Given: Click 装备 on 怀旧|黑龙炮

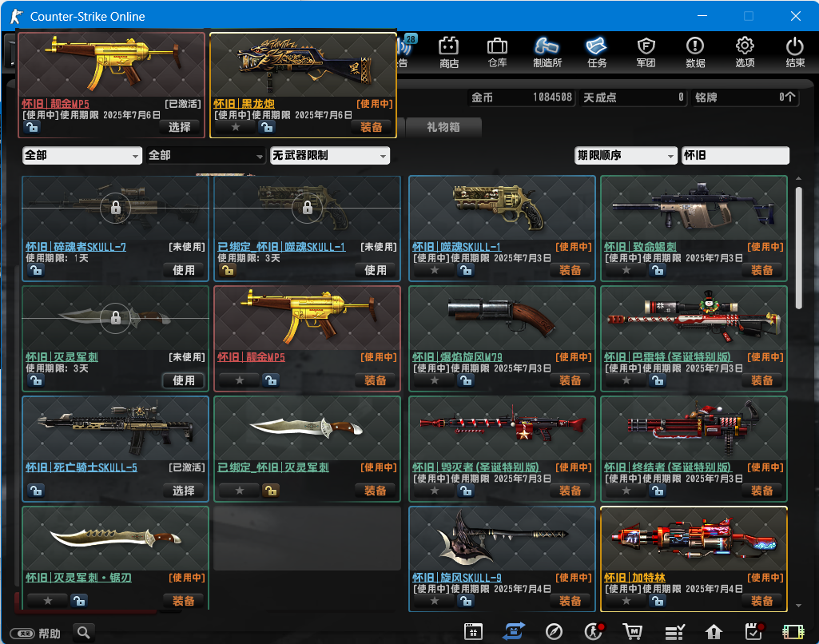Looking at the screenshot, I should click(371, 127).
